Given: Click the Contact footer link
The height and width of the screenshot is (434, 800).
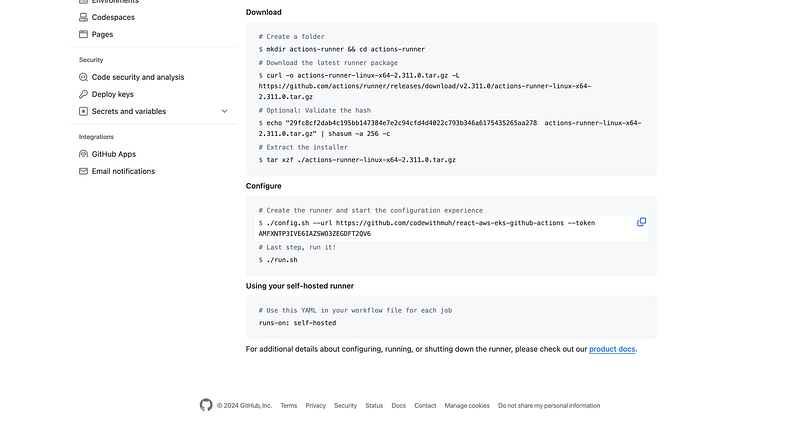Looking at the screenshot, I should pyautogui.click(x=425, y=406).
